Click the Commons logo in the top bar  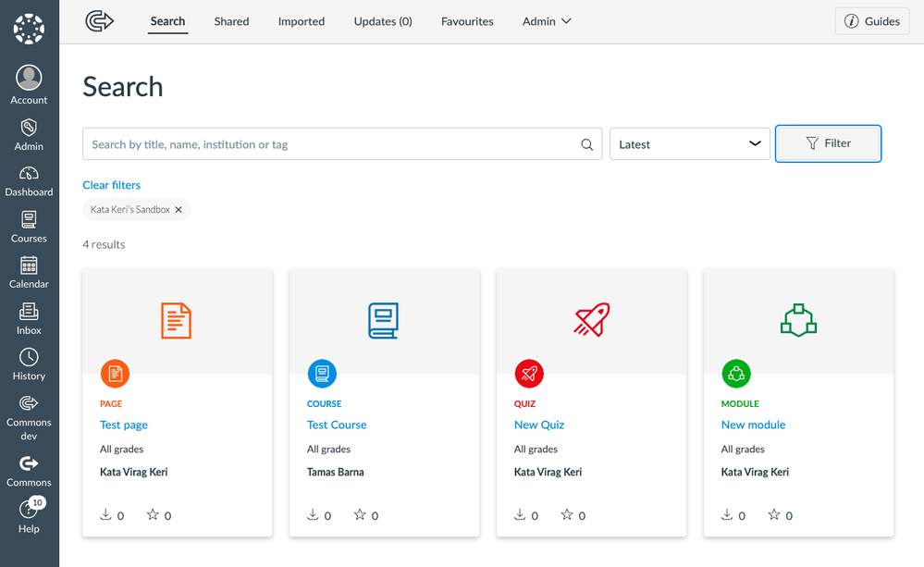tap(100, 21)
